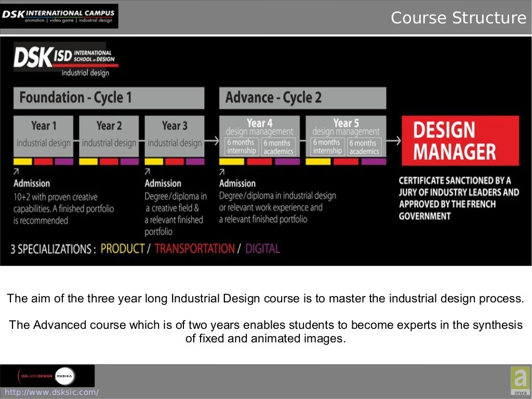Click the red swatch under Year 2

tap(109, 162)
